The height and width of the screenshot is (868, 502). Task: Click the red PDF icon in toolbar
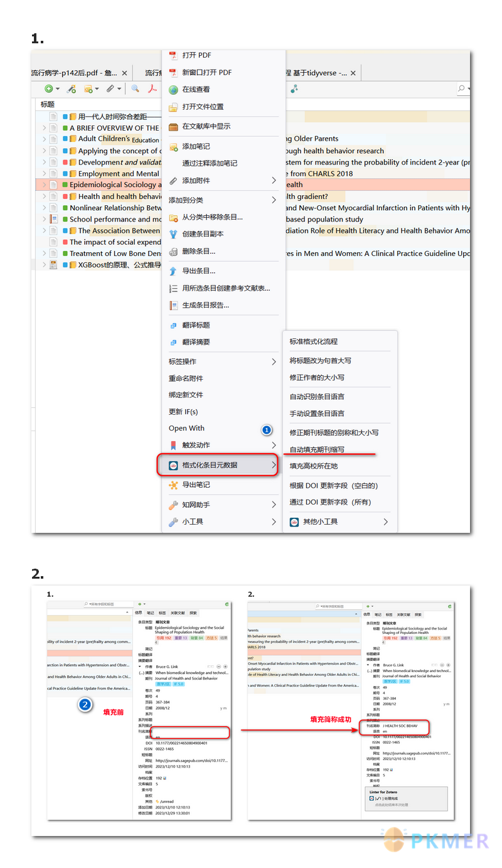coord(152,89)
